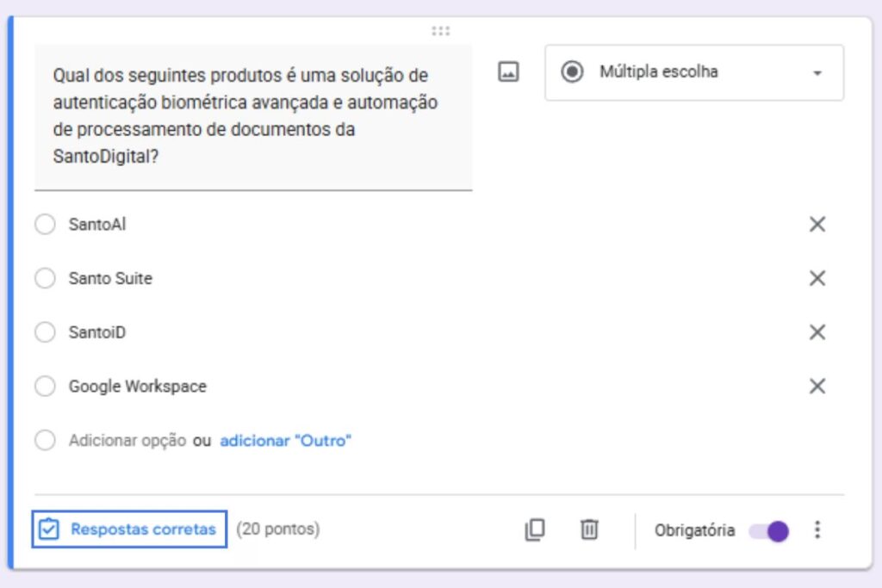Remove the Google Workspace option
The image size is (882, 588).
(817, 387)
